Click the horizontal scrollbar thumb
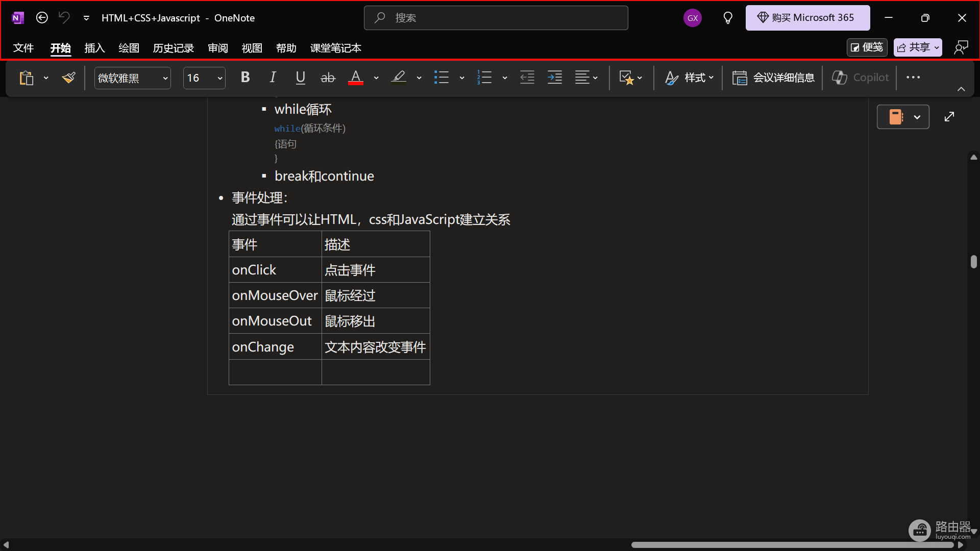 pos(793,545)
